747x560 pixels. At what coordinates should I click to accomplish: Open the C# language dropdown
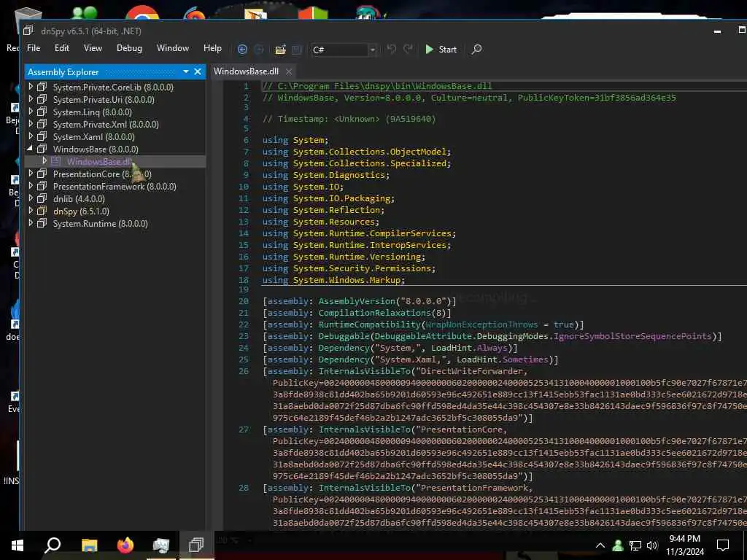coord(344,50)
